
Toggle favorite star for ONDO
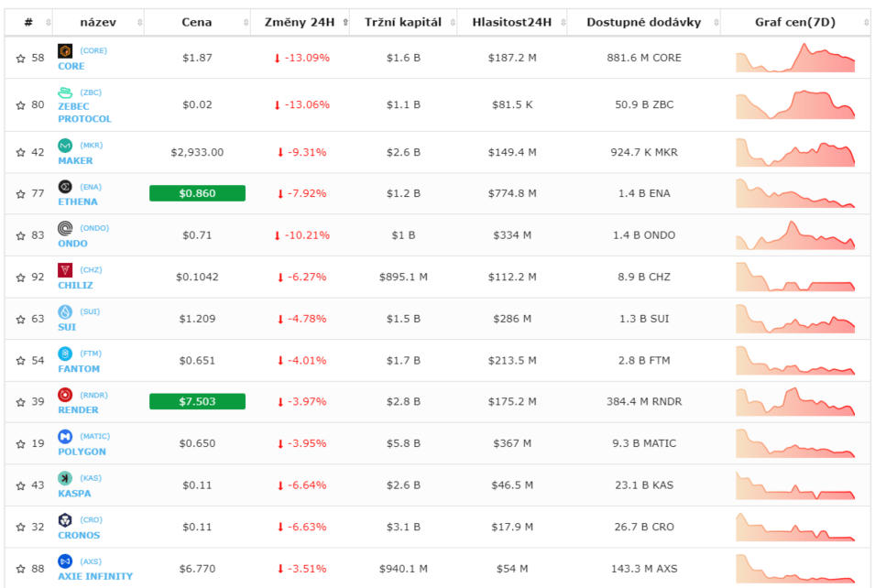coord(21,236)
